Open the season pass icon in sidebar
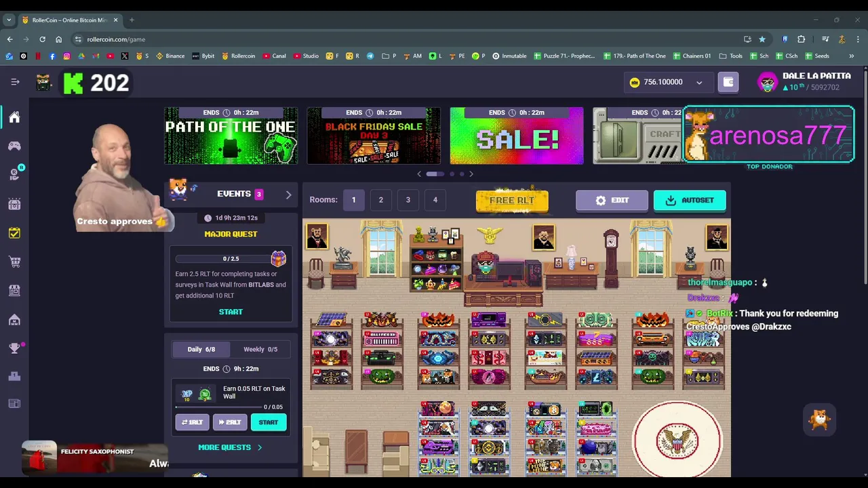This screenshot has width=868, height=488. click(14, 203)
